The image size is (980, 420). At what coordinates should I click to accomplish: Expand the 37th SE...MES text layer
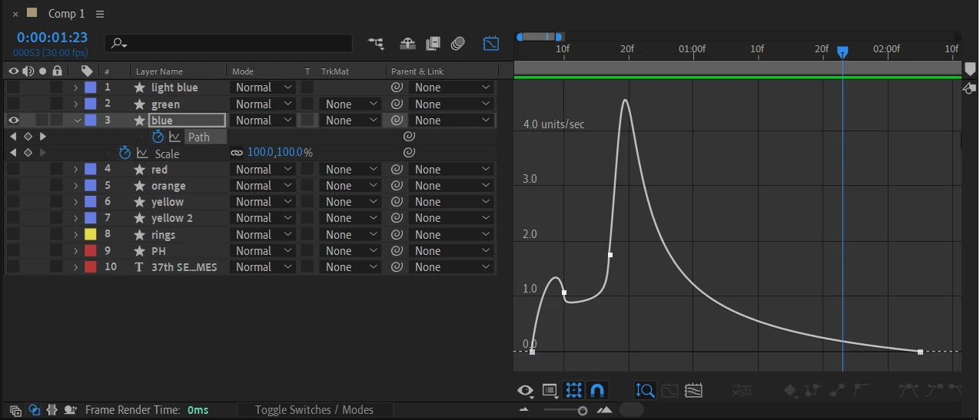75,267
